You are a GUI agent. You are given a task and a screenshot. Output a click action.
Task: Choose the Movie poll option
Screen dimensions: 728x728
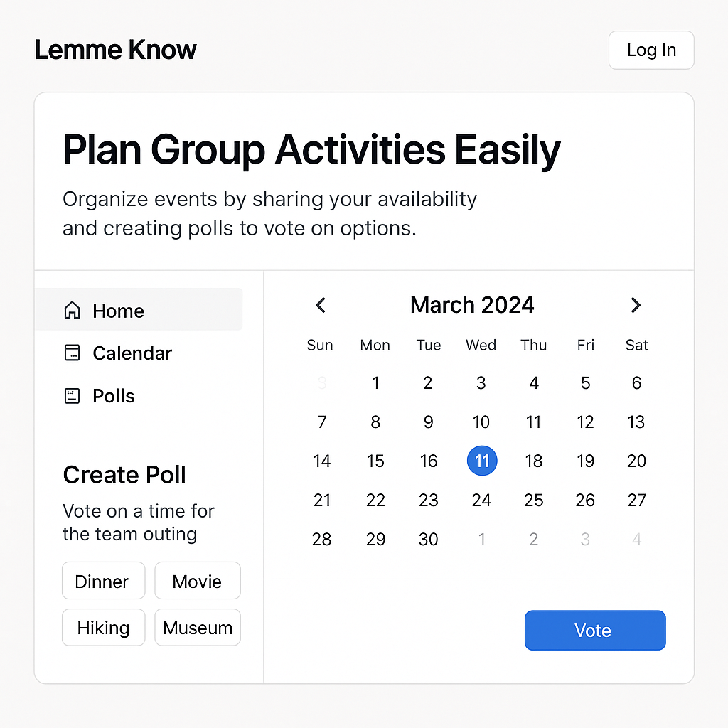(198, 581)
